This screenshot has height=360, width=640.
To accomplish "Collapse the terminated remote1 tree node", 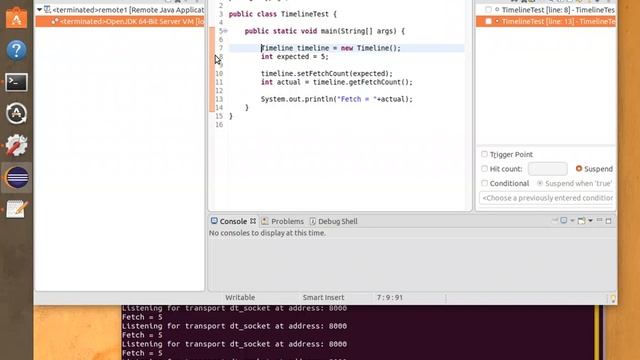I will (39, 9).
